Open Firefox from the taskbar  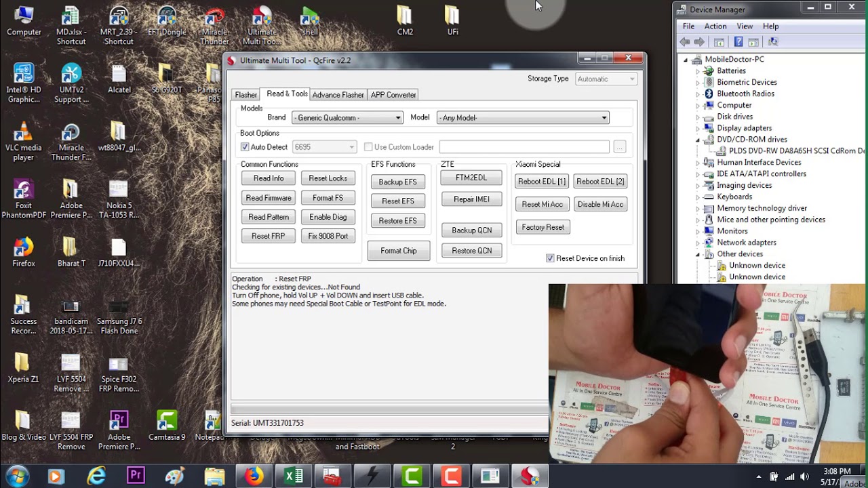click(254, 476)
